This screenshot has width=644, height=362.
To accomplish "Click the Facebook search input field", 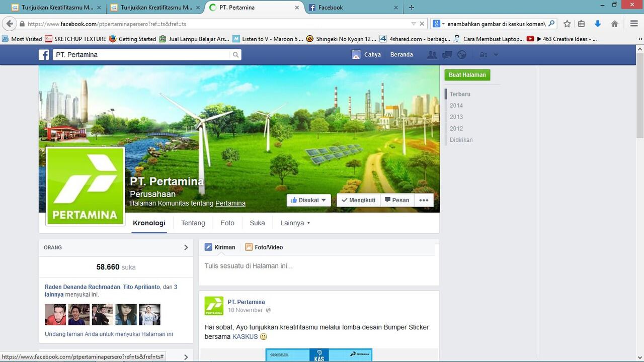I will (x=141, y=55).
